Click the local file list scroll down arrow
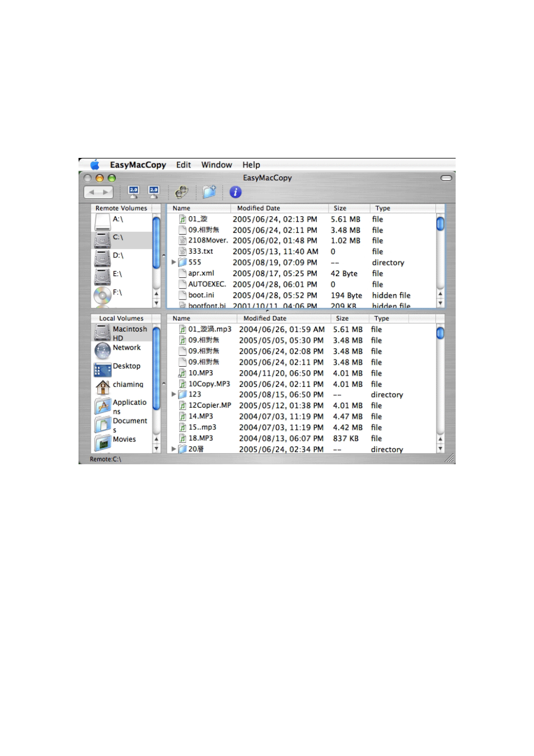This screenshot has height=756, width=534. [441, 449]
